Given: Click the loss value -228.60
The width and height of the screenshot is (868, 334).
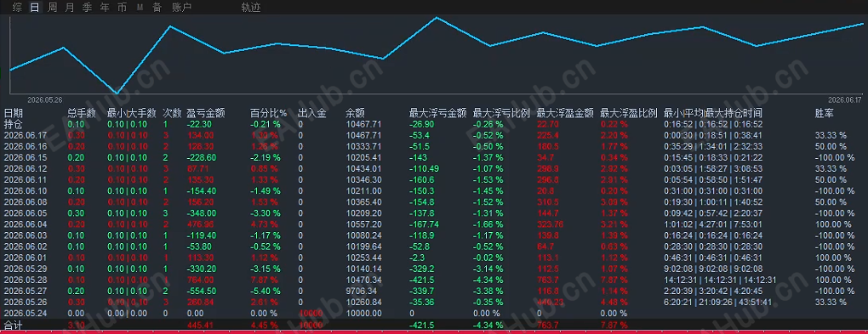Looking at the screenshot, I should 202,157.
